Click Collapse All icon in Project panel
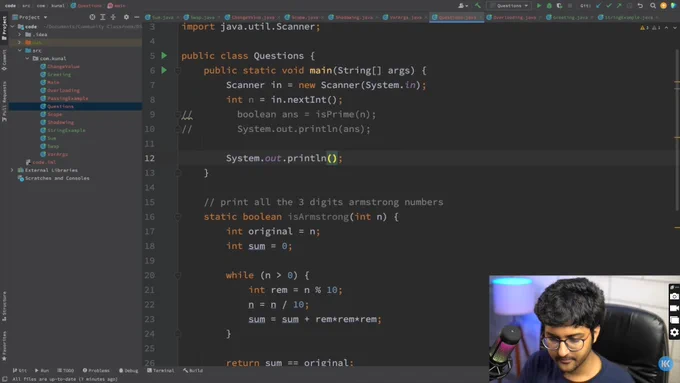Image resolution: width=680 pixels, height=383 pixels. [113, 17]
